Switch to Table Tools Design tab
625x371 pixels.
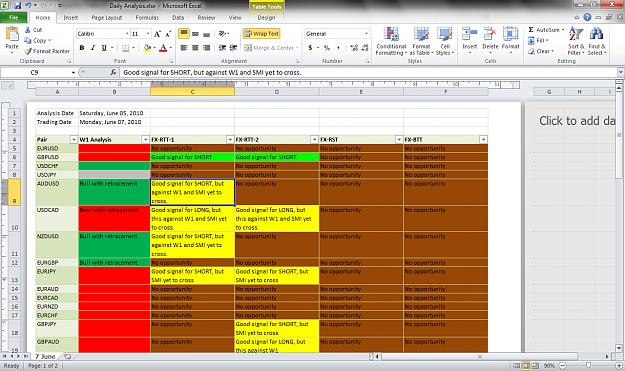[x=266, y=18]
